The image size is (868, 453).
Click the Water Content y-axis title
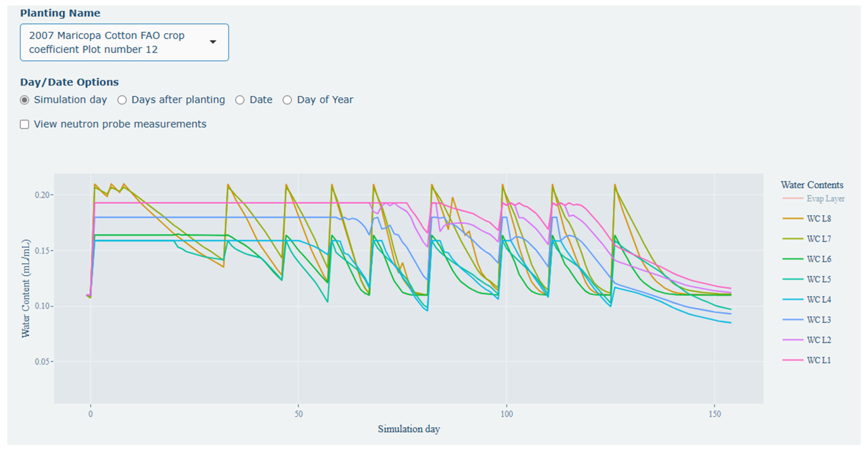[x=26, y=288]
